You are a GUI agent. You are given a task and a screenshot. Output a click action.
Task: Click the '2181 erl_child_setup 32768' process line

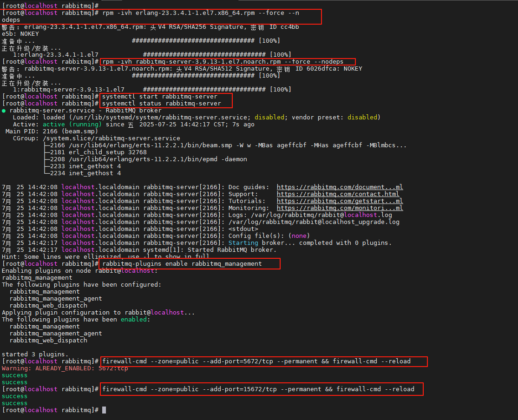pos(98,152)
